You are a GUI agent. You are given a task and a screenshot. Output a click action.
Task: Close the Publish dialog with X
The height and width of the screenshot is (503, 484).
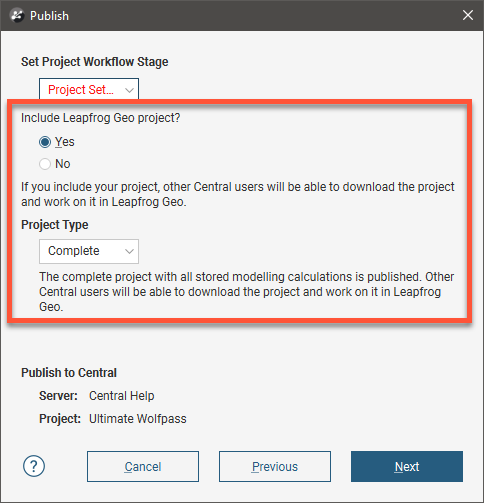tap(468, 15)
